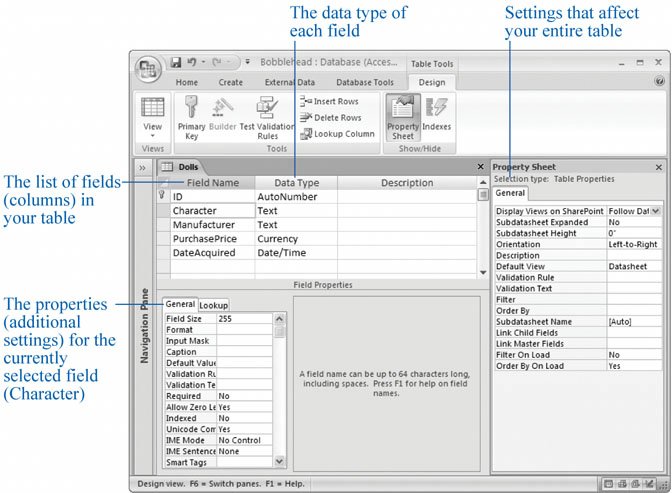Click the Save icon in quick access toolbar
Screen dimensions: 672x493
pos(176,62)
